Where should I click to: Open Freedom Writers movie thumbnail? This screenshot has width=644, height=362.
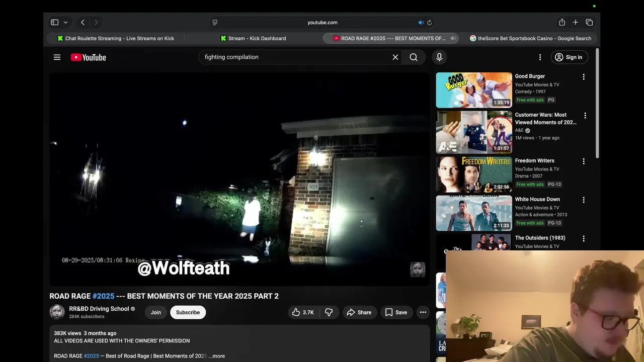click(x=474, y=174)
